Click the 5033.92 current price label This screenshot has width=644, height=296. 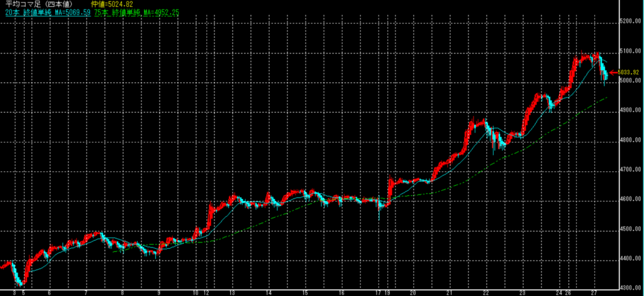coord(631,72)
